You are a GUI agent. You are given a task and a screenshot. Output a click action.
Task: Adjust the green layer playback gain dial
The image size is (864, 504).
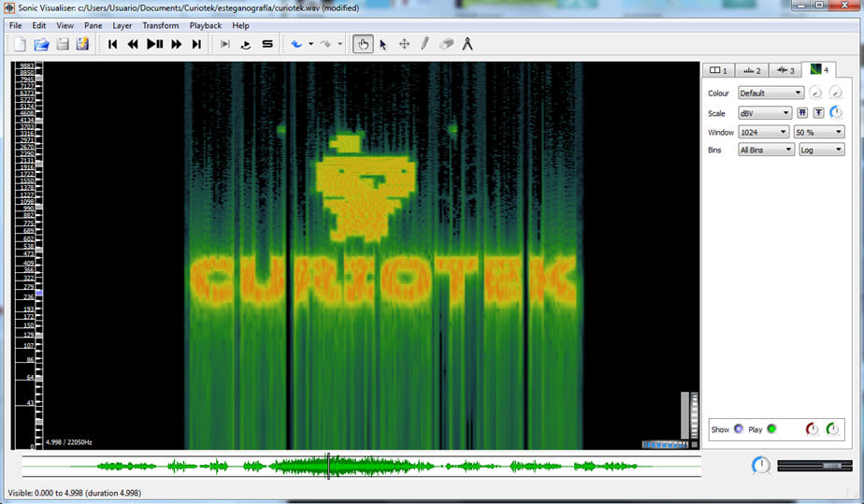pos(832,428)
